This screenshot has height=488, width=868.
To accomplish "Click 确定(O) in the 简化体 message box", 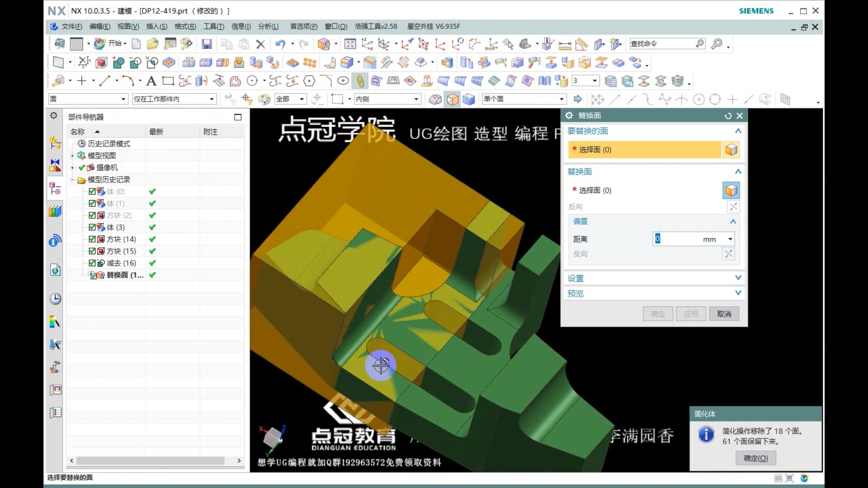I will click(755, 458).
